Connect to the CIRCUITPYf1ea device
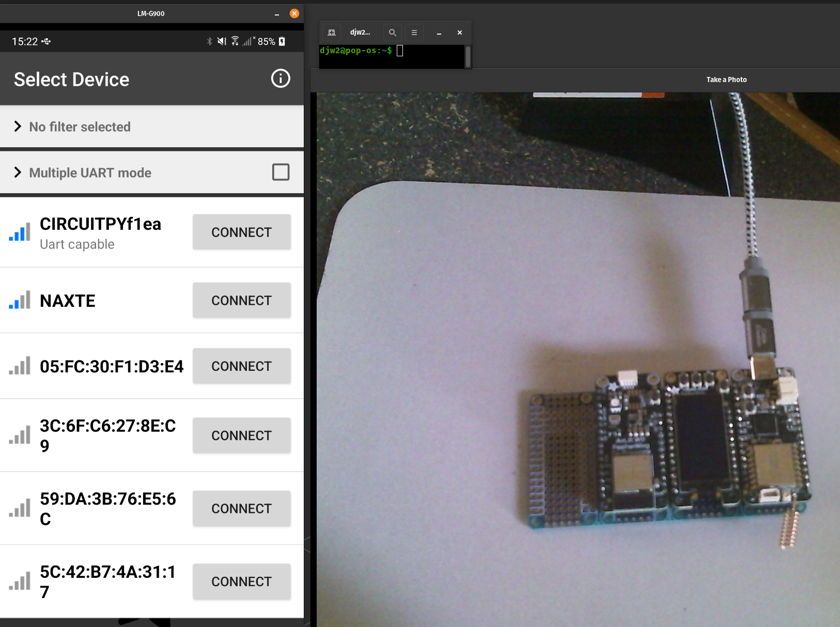This screenshot has width=840, height=627. pyautogui.click(x=241, y=232)
